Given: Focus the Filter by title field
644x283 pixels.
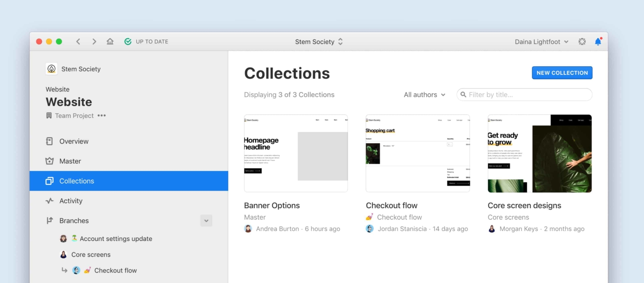Looking at the screenshot, I should 524,94.
